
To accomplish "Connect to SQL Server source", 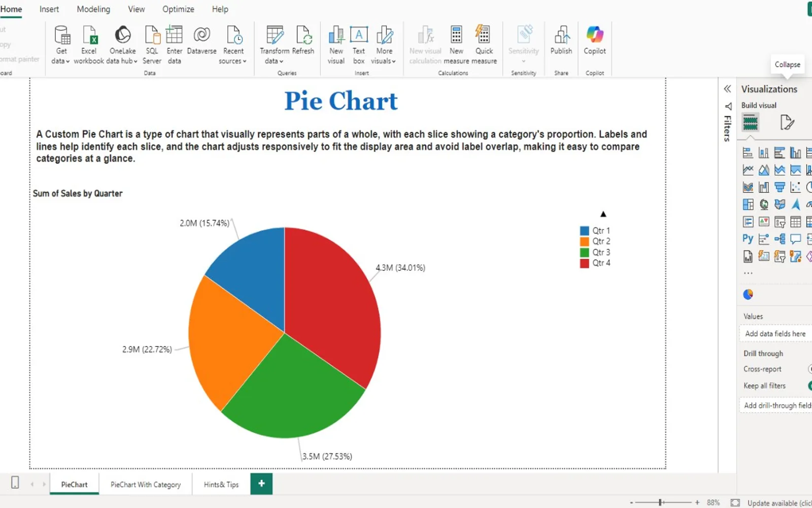I will (x=152, y=45).
